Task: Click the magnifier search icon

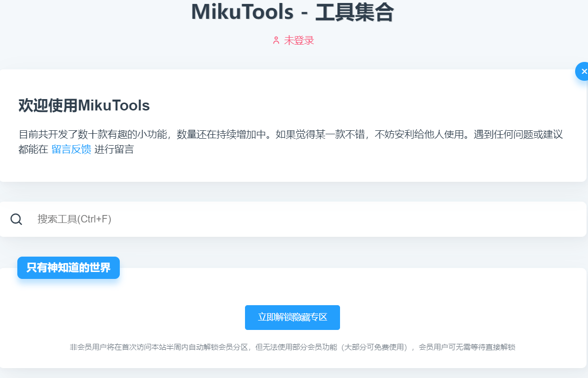Action: (x=16, y=219)
